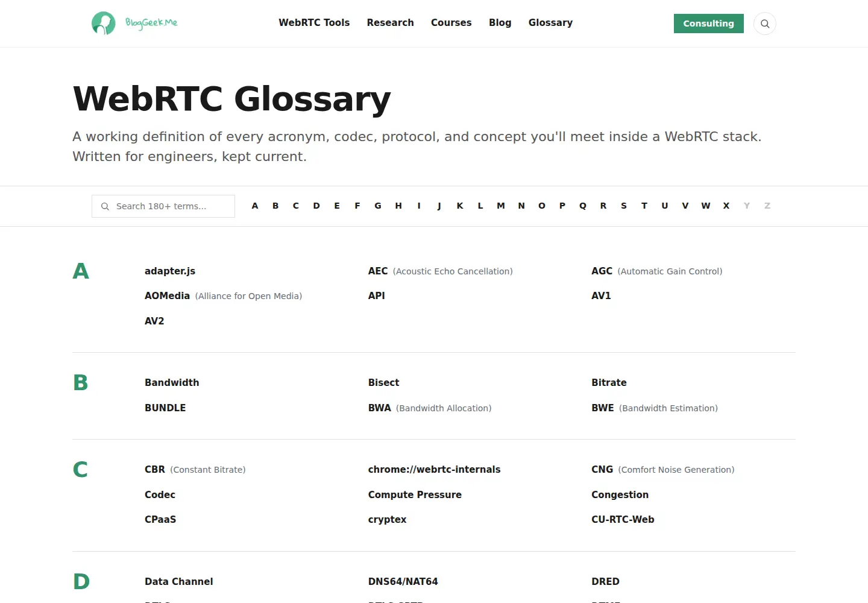This screenshot has width=868, height=603.
Task: View the AV1 glossary entry
Action: pyautogui.click(x=601, y=296)
